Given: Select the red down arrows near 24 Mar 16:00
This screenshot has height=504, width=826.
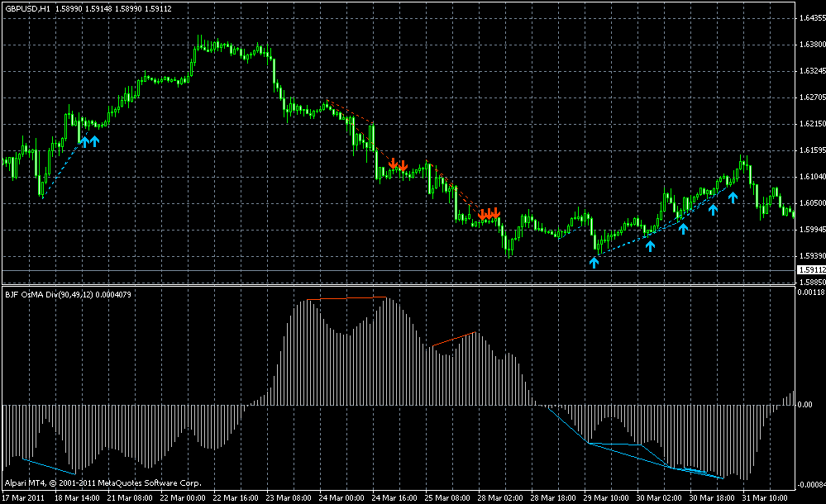Looking at the screenshot, I should [398, 165].
